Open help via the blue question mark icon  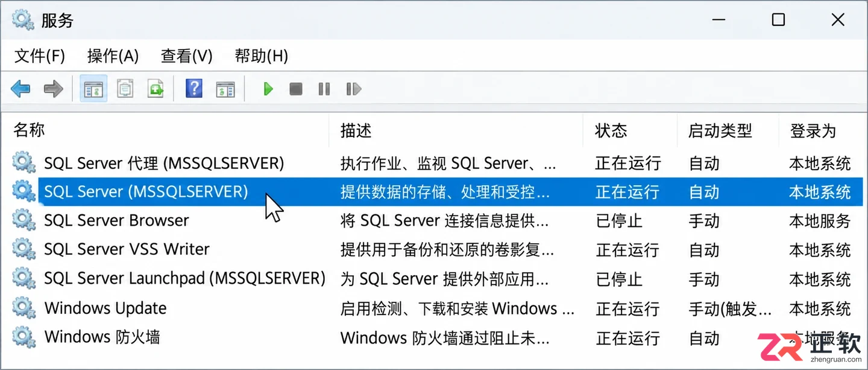[x=193, y=89]
